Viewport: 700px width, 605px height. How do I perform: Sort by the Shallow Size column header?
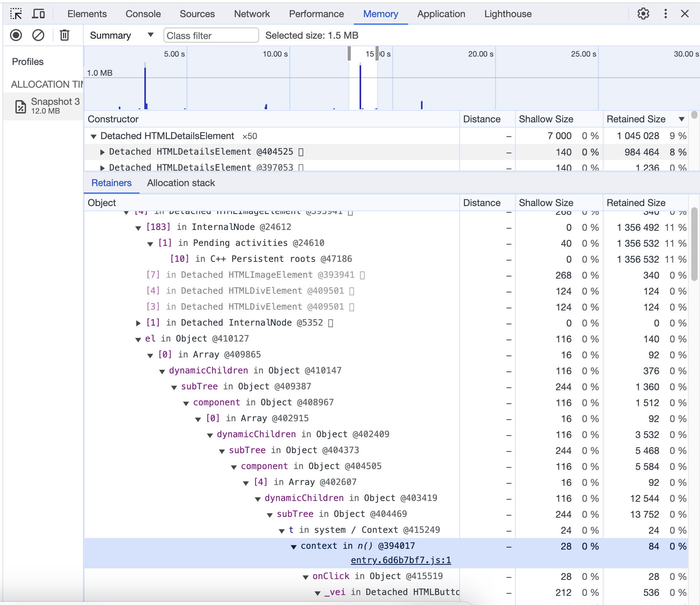click(x=546, y=119)
